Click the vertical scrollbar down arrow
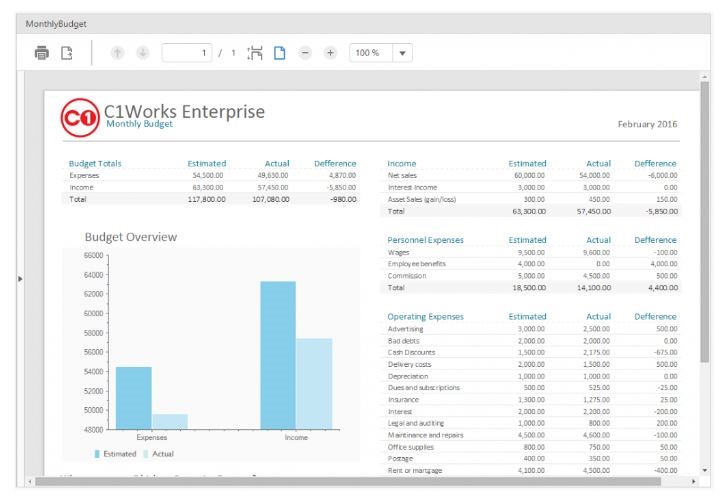 [704, 470]
